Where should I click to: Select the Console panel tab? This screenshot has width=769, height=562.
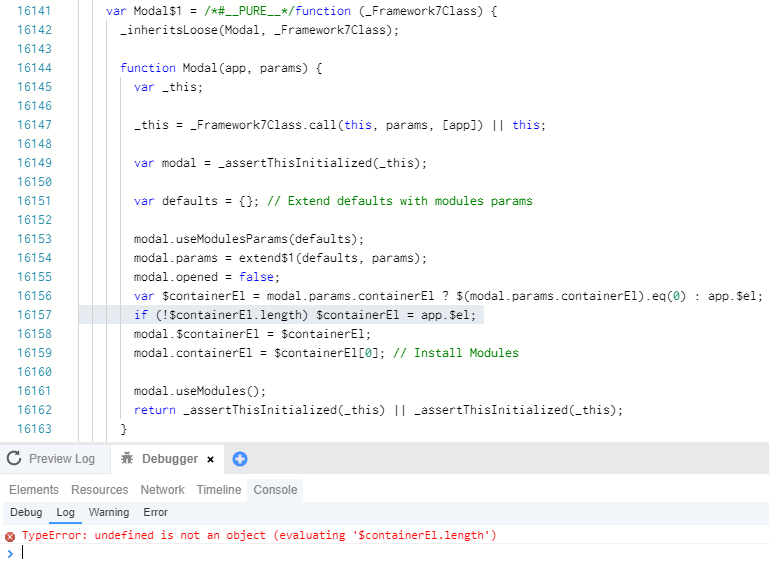[275, 489]
